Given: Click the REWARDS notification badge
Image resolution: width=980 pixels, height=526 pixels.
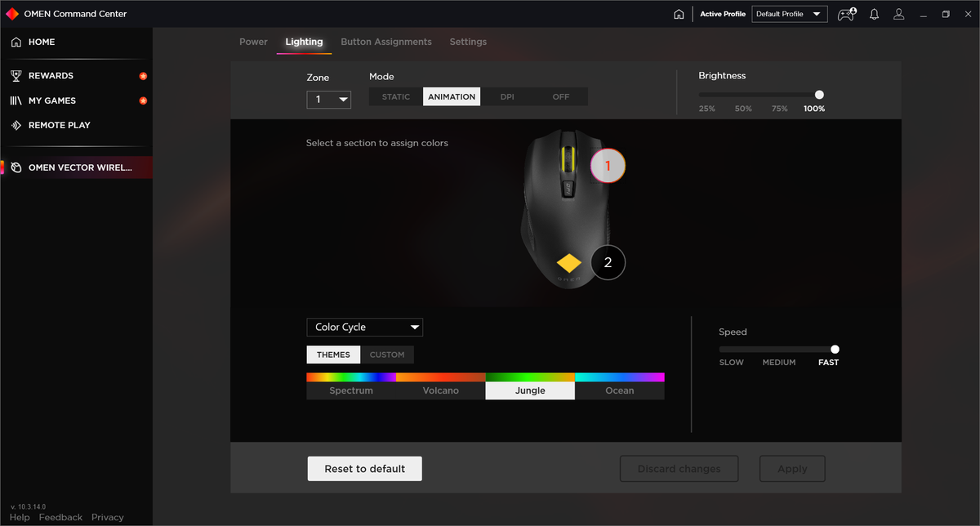Looking at the screenshot, I should [x=143, y=76].
